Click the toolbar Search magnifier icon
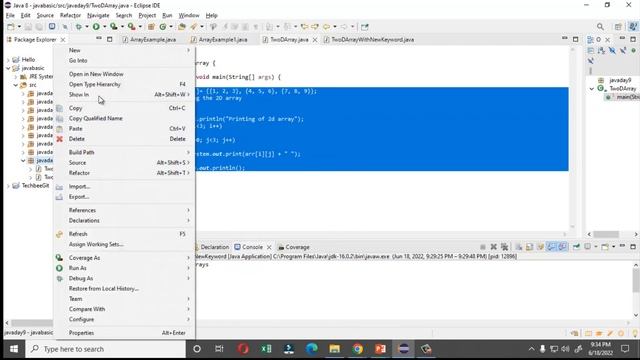 600,27
